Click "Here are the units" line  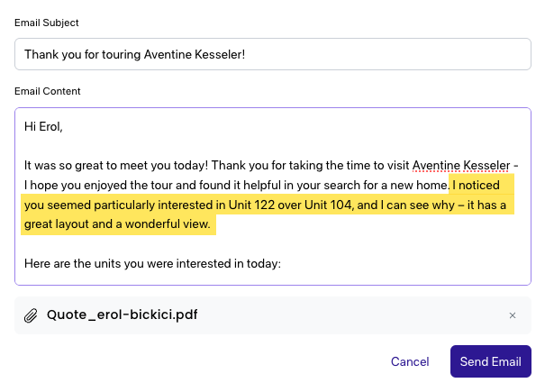point(152,264)
